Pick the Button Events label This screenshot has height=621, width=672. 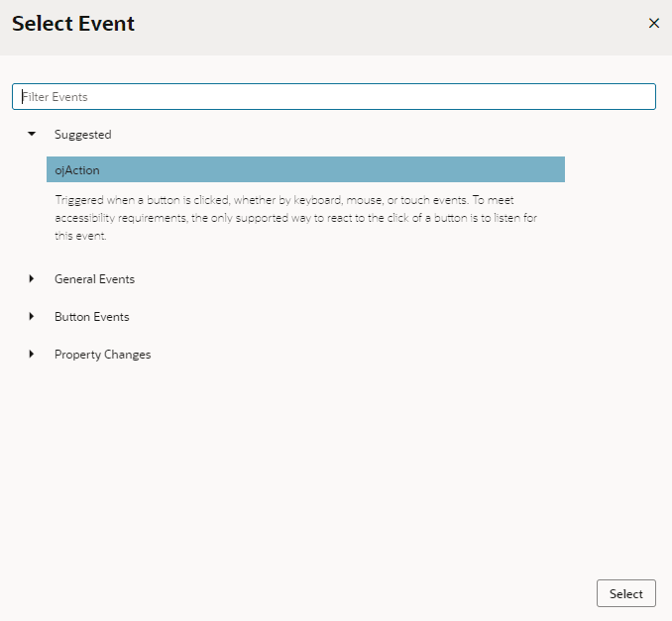91,317
